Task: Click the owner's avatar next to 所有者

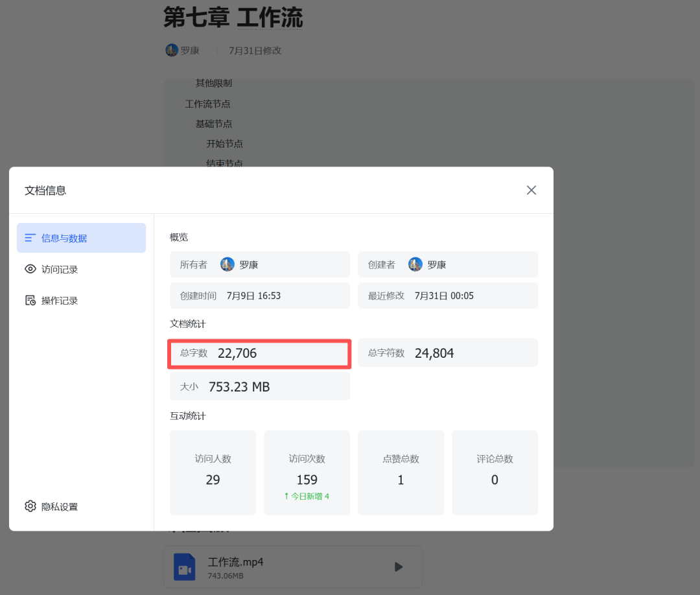Action: click(227, 264)
